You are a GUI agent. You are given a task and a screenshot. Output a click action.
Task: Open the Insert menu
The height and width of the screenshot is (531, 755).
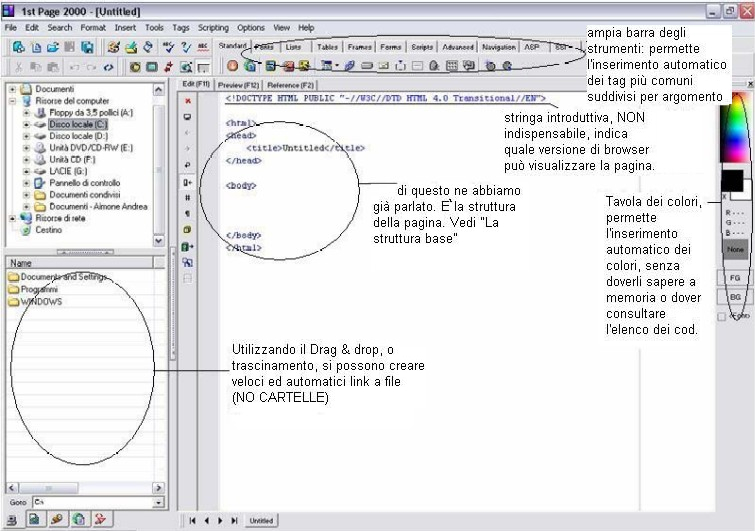click(x=125, y=28)
